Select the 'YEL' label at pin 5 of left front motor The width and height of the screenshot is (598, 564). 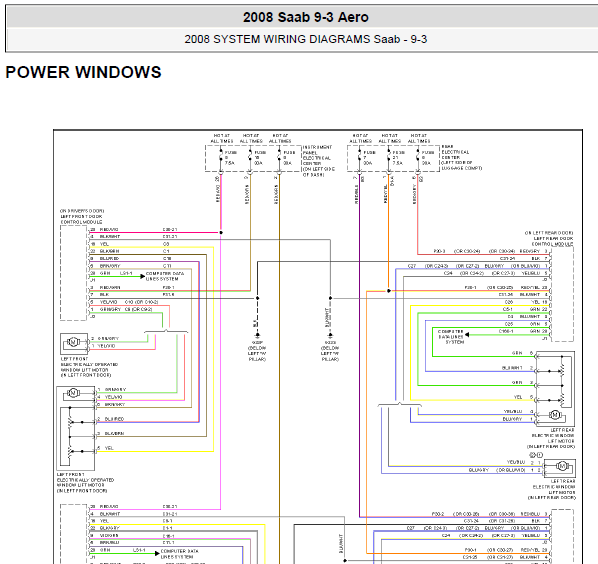109,448
